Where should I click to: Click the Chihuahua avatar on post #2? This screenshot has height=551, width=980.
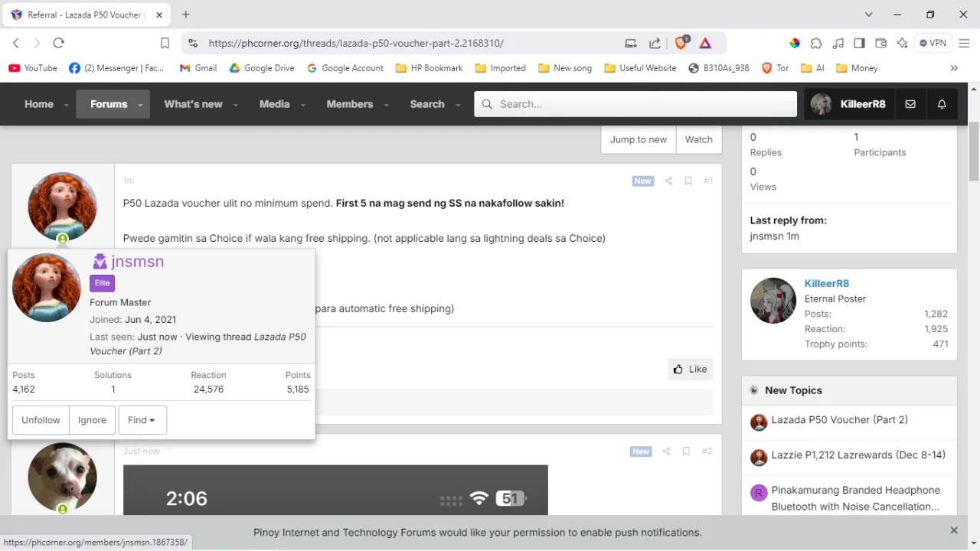(62, 477)
